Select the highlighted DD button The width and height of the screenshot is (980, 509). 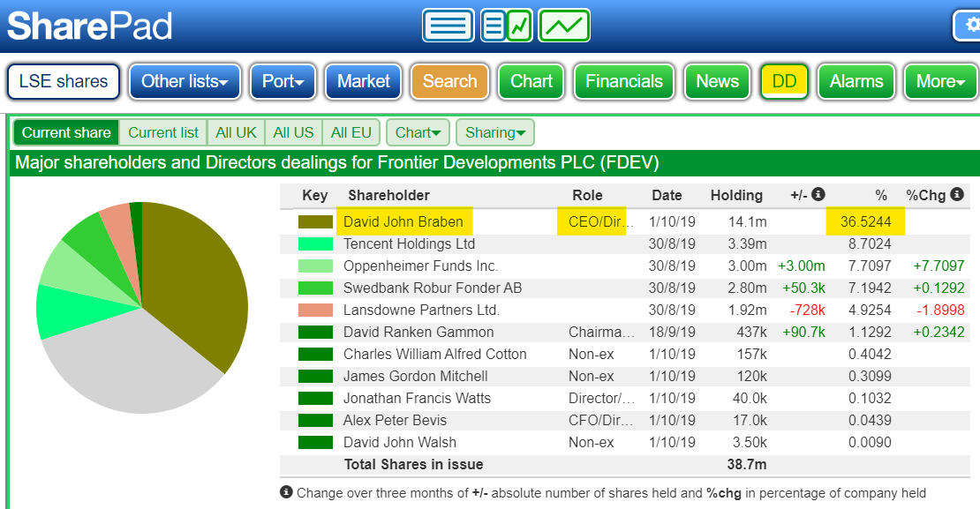coord(784,81)
